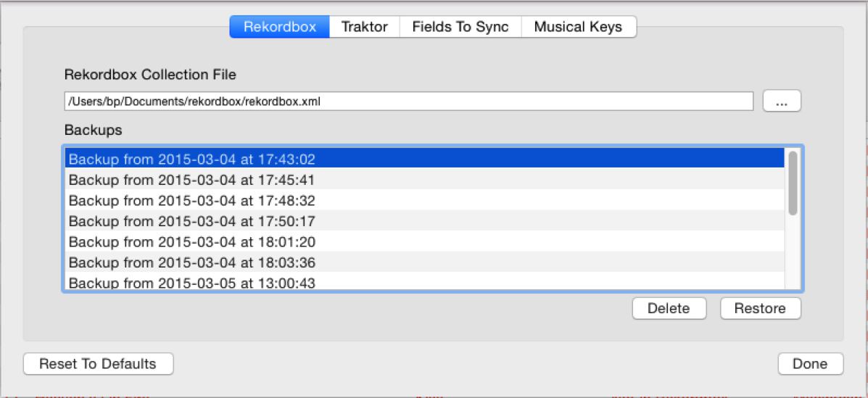Select backup from 2015-03-04 at 17:43:02
868x398 pixels.
point(191,159)
